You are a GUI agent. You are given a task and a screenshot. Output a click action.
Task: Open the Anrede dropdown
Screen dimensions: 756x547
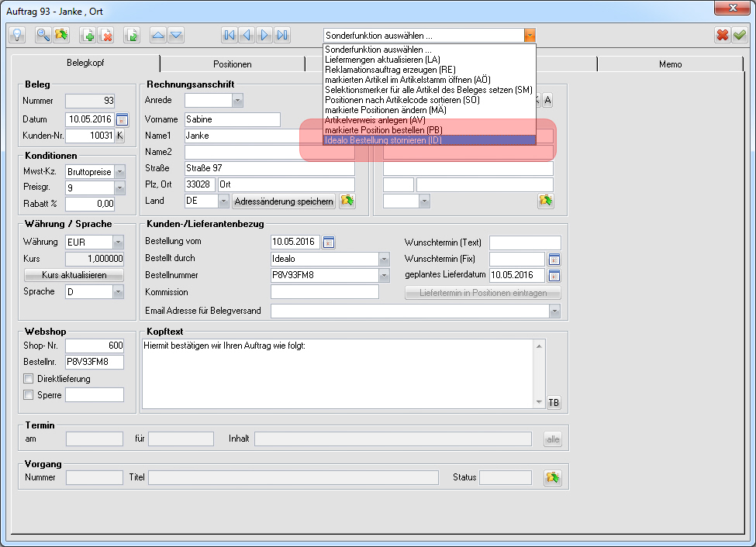[237, 100]
